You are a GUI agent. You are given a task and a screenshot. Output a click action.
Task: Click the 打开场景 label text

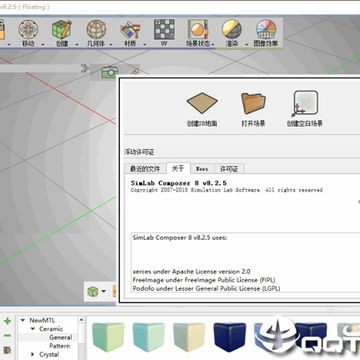(253, 123)
